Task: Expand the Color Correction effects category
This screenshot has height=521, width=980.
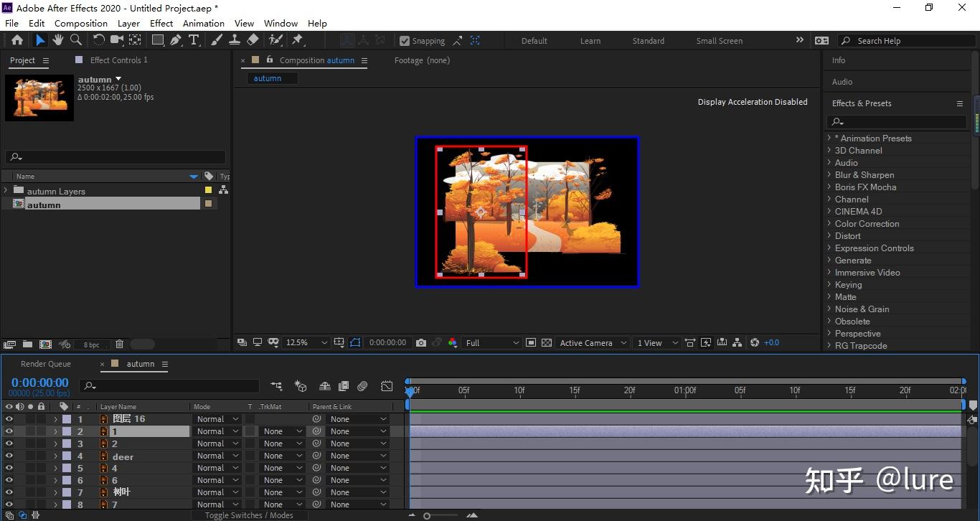Action: tap(829, 224)
